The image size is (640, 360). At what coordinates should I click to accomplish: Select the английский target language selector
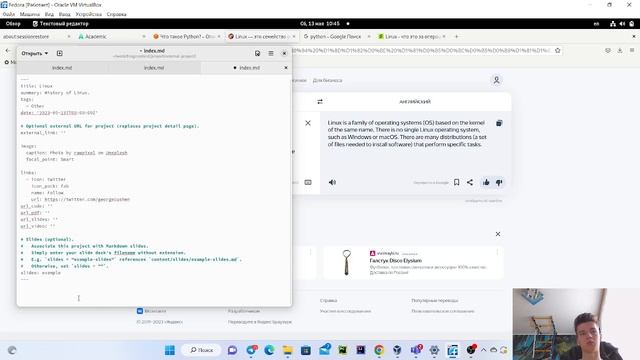coord(415,102)
